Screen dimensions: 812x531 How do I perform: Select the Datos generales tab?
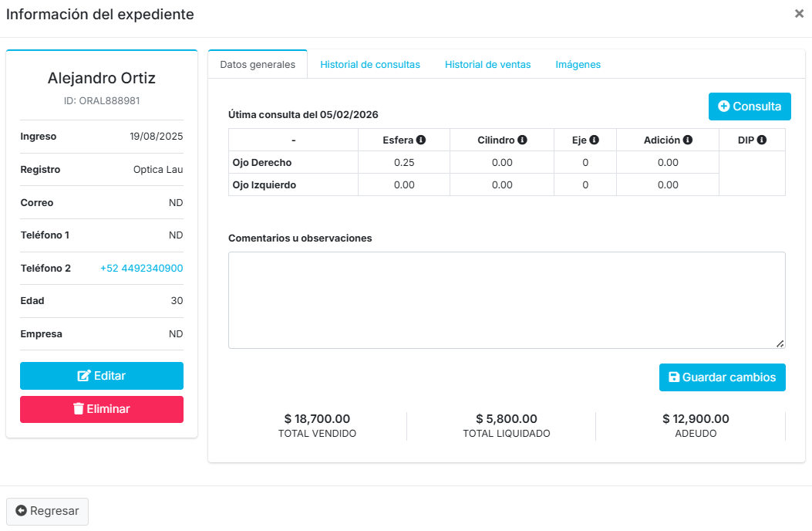258,65
